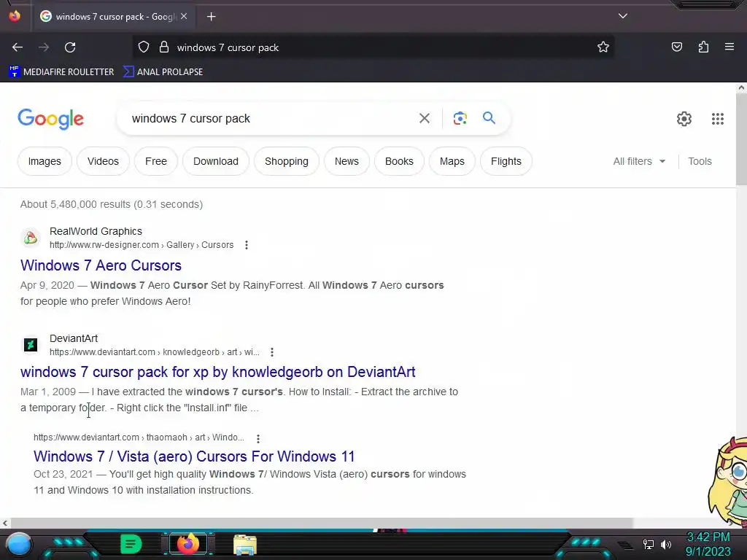The height and width of the screenshot is (560, 747).
Task: Click the address bar URL text
Action: point(228,47)
